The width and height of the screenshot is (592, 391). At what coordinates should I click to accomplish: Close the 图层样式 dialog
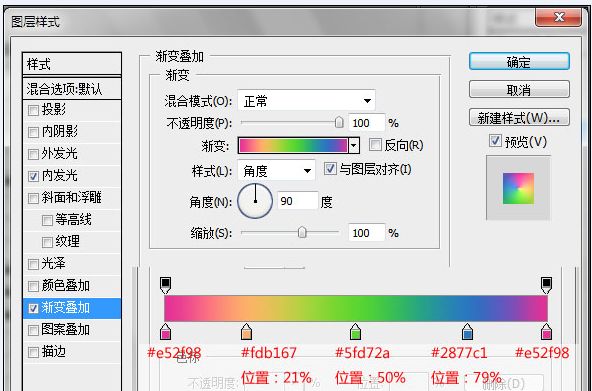558,17
